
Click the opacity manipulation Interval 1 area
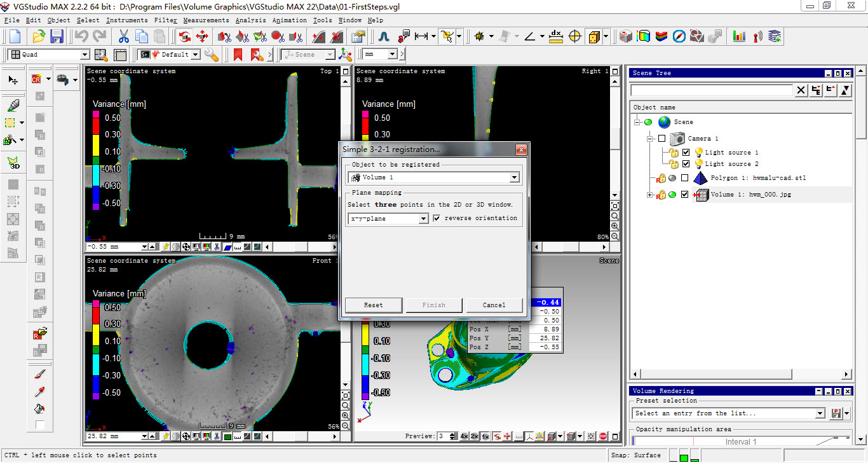click(741, 441)
